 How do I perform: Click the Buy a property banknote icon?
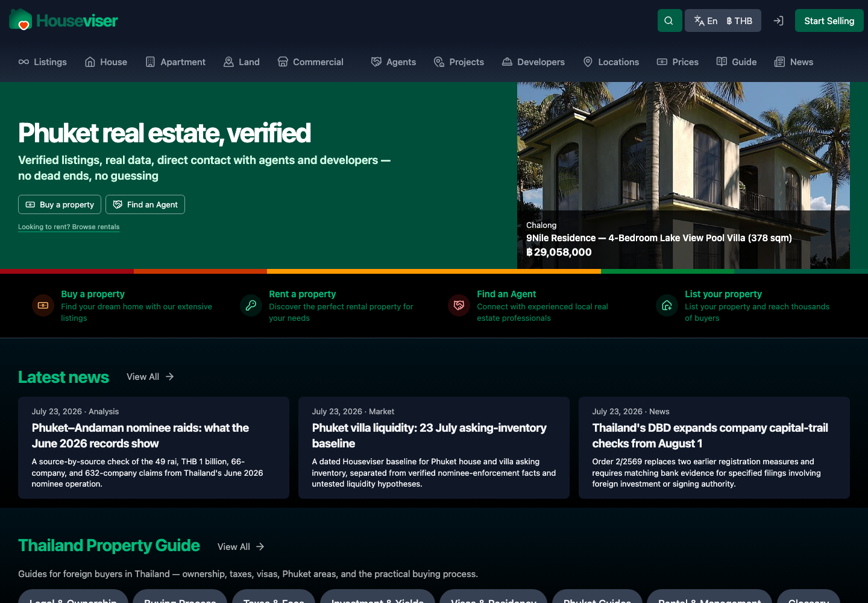pyautogui.click(x=43, y=305)
